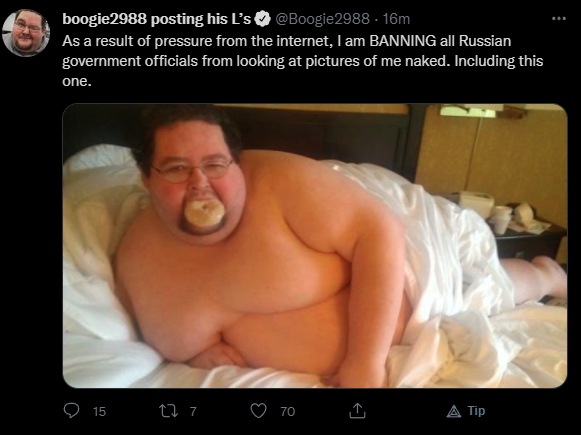581x435 pixels.
Task: Open tweet permalink via 16m timestamp
Action: tap(396, 19)
